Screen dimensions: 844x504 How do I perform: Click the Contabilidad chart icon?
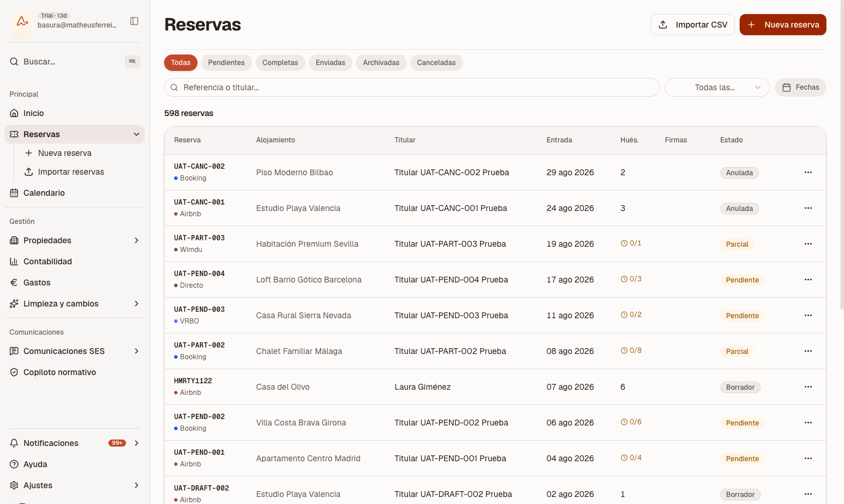pos(14,261)
